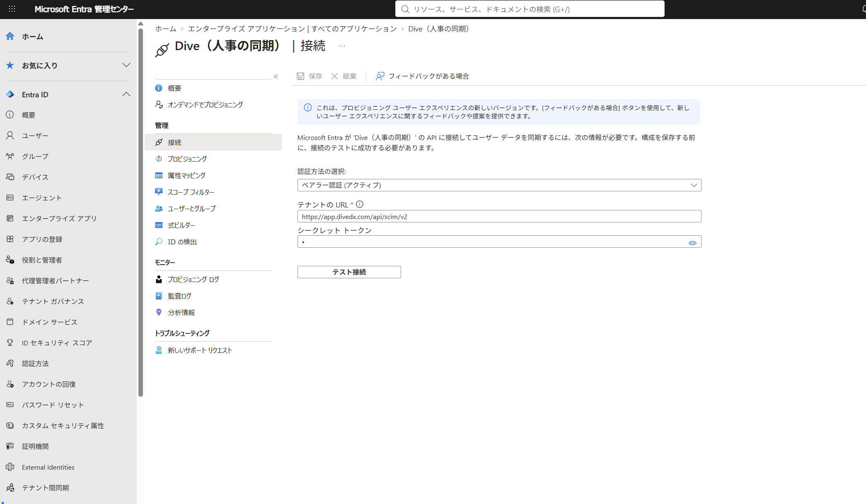Open ユーザーとグループ menu item
The width and height of the screenshot is (866, 504).
192,209
